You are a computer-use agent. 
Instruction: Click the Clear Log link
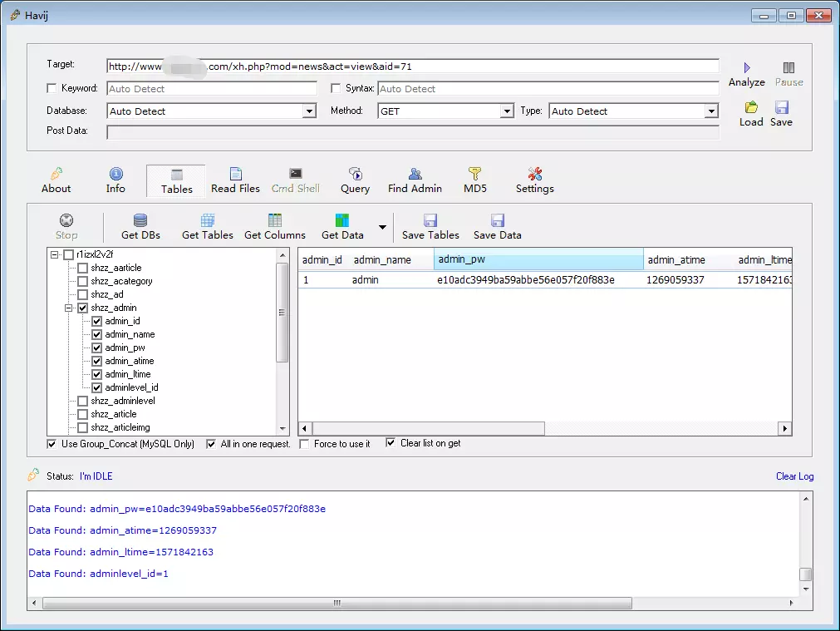point(794,476)
